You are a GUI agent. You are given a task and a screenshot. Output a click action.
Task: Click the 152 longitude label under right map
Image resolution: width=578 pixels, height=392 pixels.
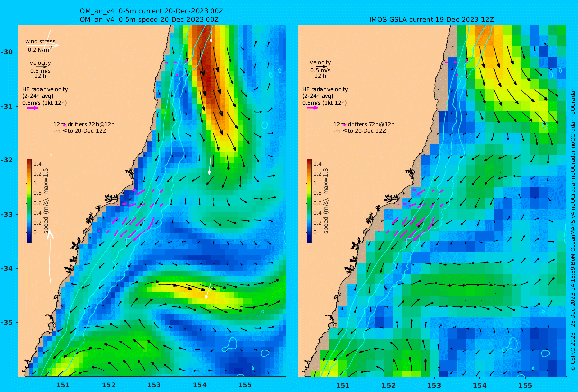coord(389,386)
